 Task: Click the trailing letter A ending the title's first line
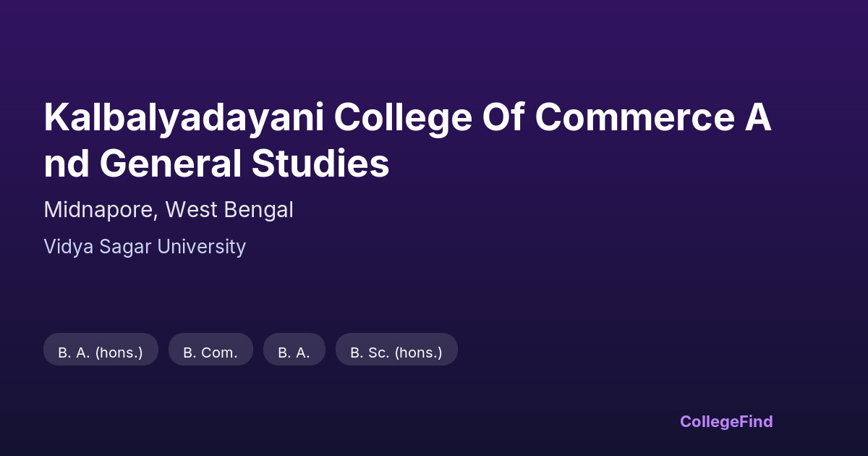(x=759, y=118)
